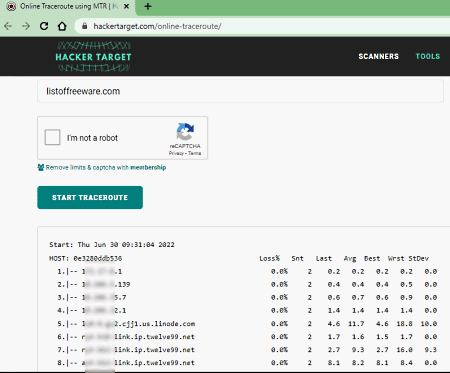The image size is (450, 373).
Task: Click the browser forward arrow
Action: coord(26,26)
